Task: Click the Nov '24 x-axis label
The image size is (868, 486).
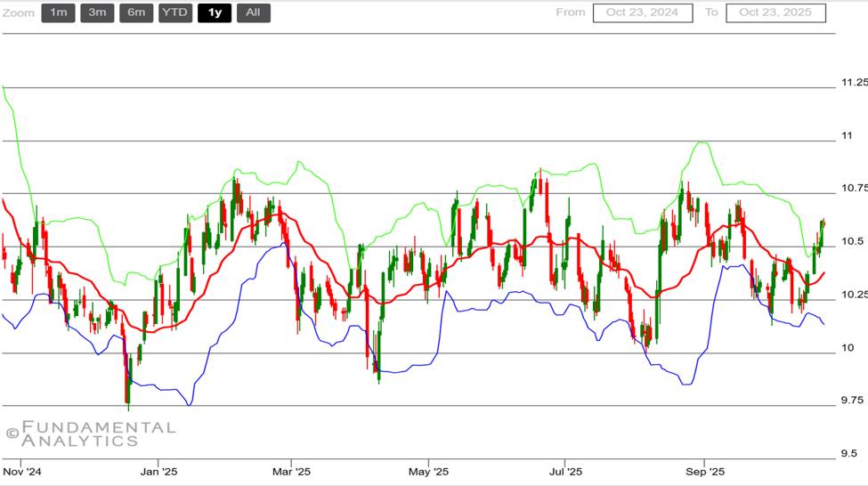Action: point(22,470)
